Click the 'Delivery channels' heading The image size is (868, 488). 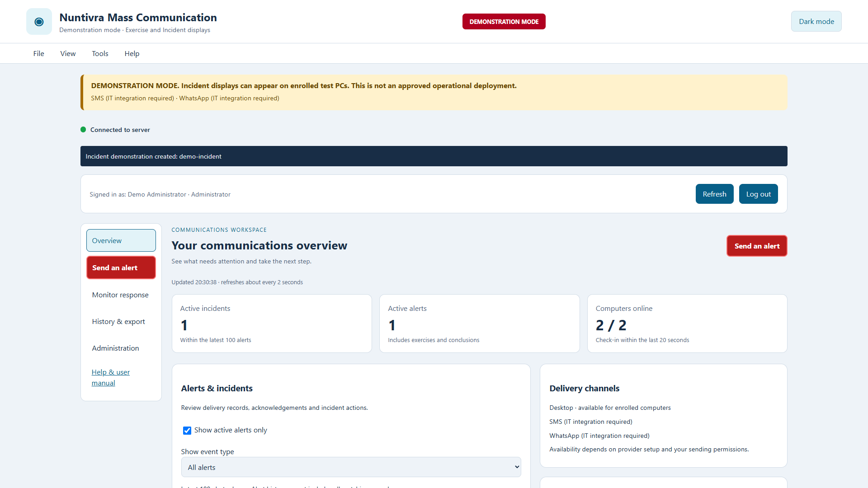pos(584,388)
